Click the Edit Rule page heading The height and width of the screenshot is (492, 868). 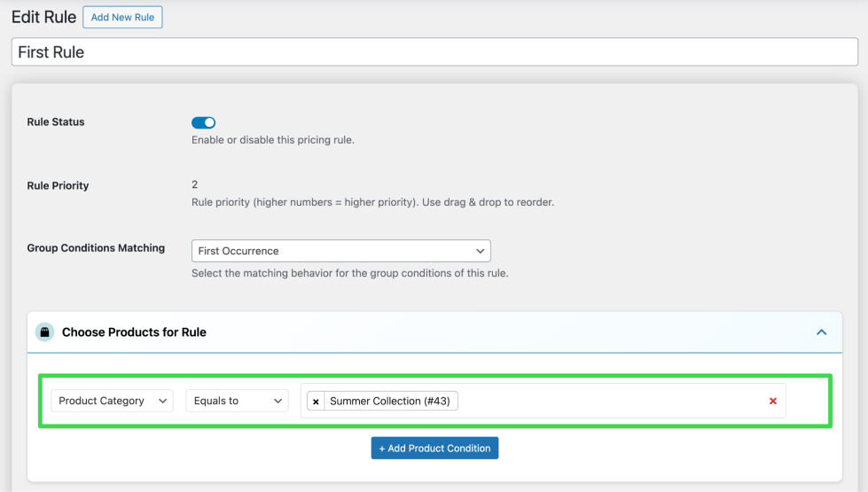pos(44,18)
